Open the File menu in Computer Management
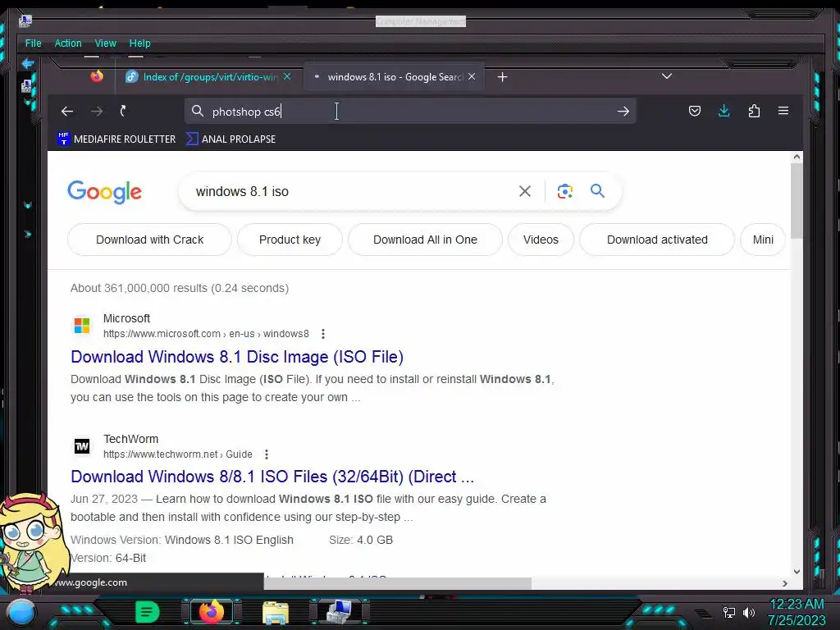Image resolution: width=840 pixels, height=630 pixels. pyautogui.click(x=33, y=43)
